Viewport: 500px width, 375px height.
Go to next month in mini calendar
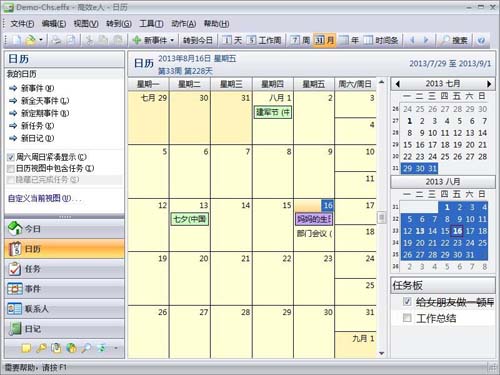click(489, 84)
